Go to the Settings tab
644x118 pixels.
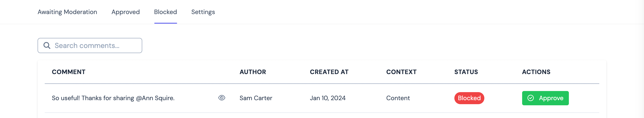pos(203,12)
